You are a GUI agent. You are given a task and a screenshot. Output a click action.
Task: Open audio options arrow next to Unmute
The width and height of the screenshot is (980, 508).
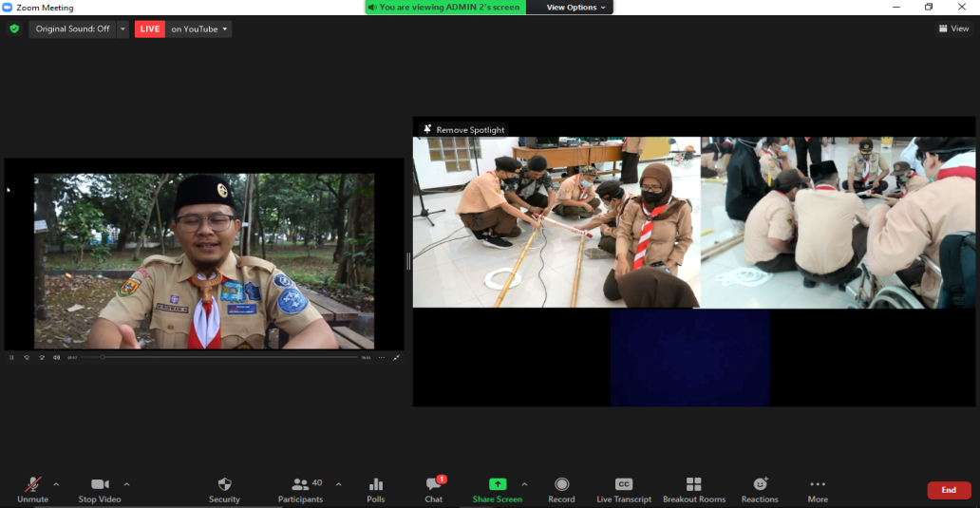(56, 484)
